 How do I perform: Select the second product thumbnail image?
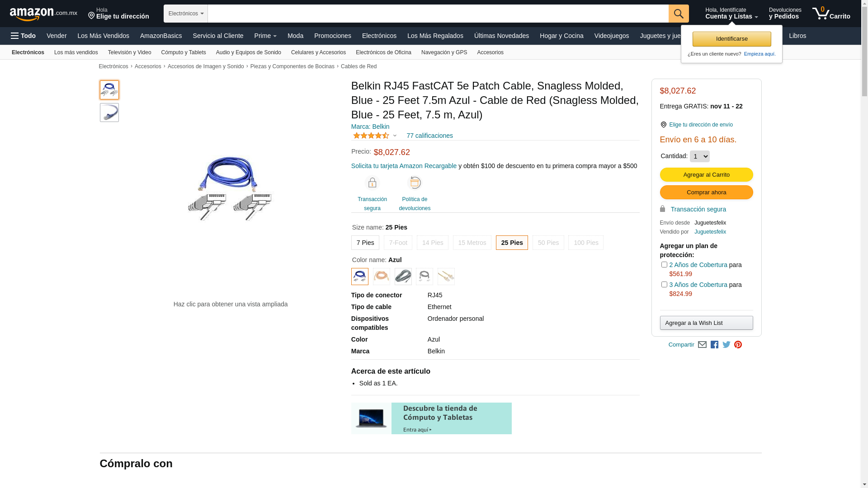pyautogui.click(x=109, y=113)
